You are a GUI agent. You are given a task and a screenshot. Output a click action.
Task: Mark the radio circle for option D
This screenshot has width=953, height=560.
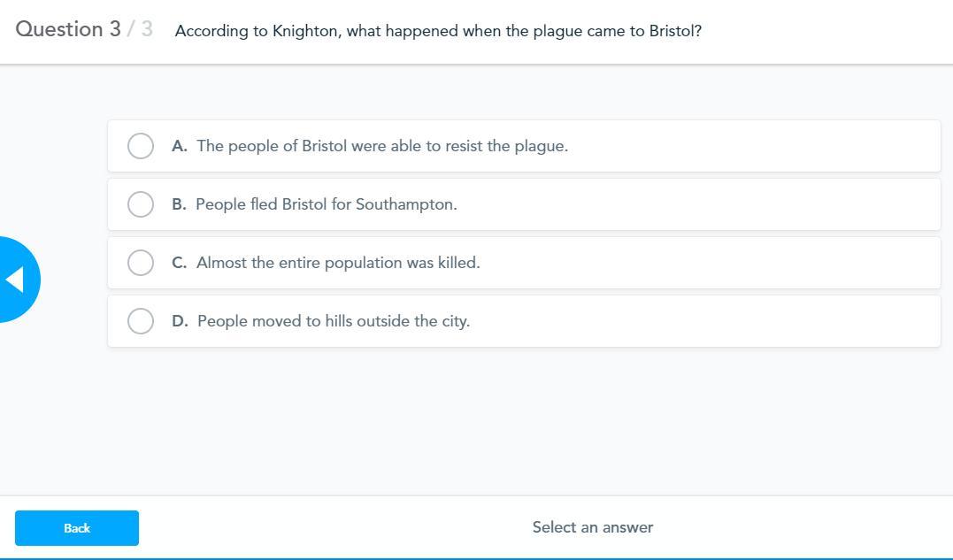[x=141, y=321]
